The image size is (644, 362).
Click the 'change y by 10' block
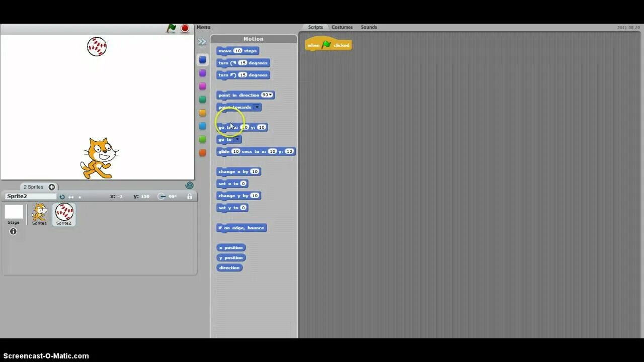239,196
